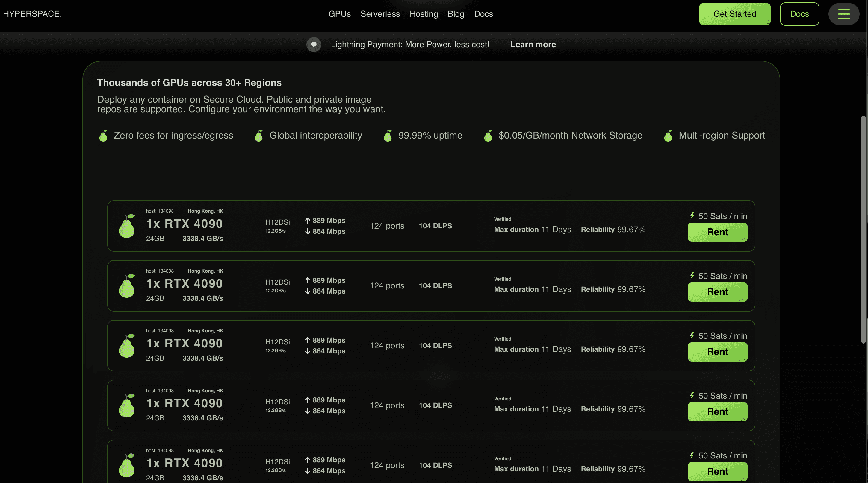The width and height of the screenshot is (868, 483).
Task: Click the heart icon in Lightning banner
Action: coord(313,44)
